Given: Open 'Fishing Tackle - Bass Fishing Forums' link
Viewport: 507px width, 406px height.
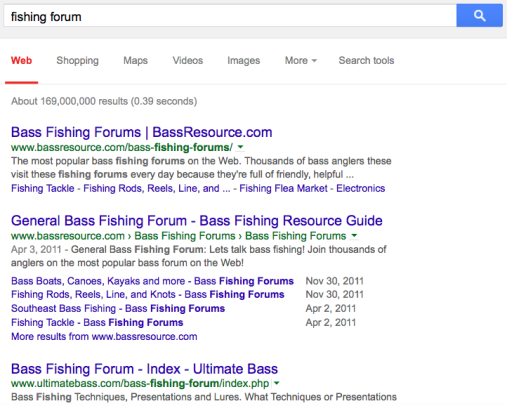Looking at the screenshot, I should [x=97, y=322].
